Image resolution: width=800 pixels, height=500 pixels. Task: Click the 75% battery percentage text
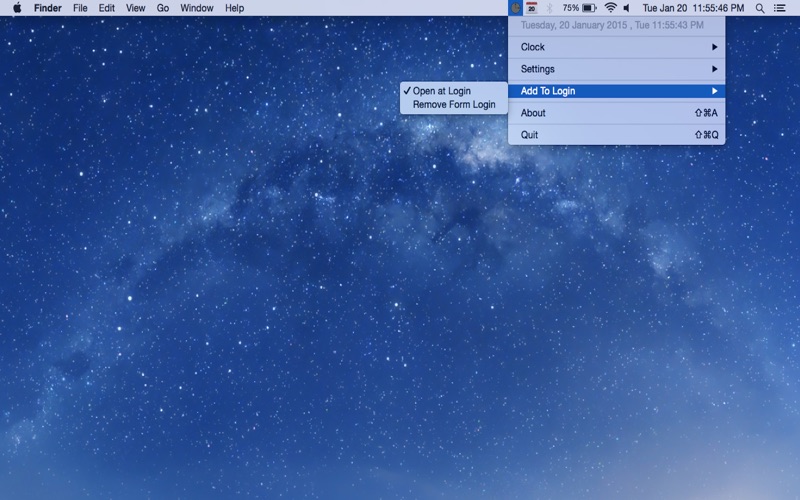(x=570, y=8)
